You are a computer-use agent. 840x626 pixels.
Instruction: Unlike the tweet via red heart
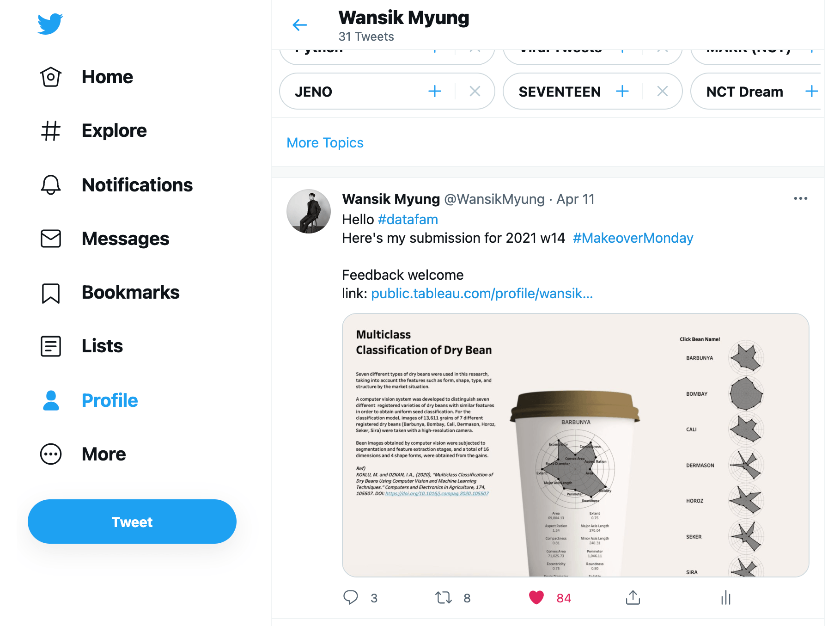click(x=536, y=598)
